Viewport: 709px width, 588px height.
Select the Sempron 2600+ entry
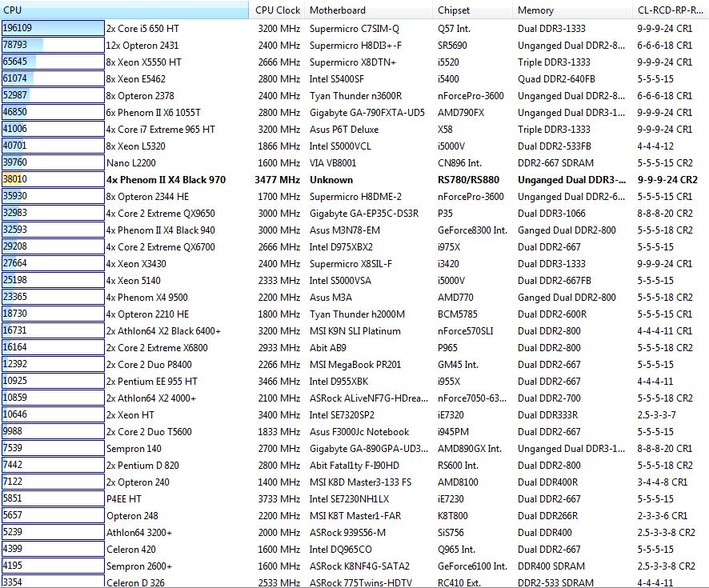(139, 566)
